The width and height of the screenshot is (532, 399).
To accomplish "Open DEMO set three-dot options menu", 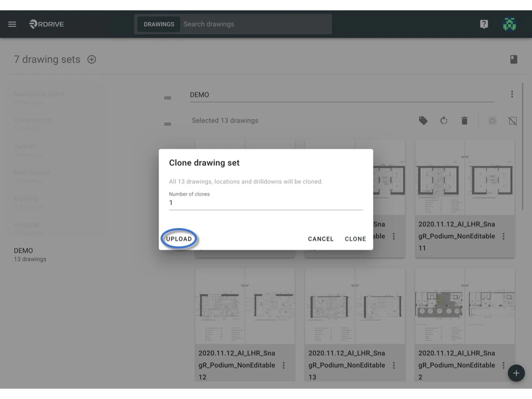I will tap(512, 94).
